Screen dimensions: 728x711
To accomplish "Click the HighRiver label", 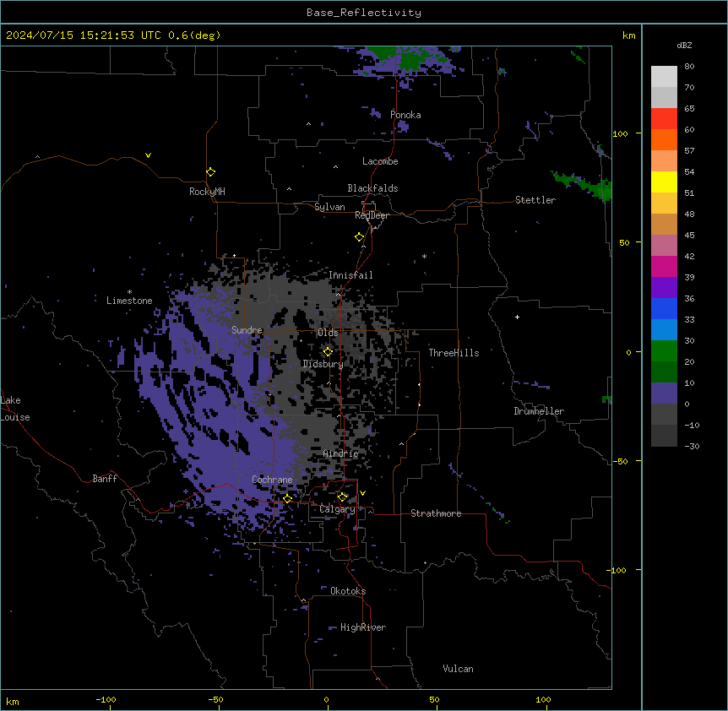I will tap(363, 627).
